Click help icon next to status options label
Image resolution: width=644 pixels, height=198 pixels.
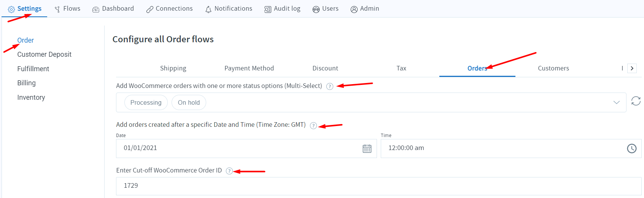[330, 86]
